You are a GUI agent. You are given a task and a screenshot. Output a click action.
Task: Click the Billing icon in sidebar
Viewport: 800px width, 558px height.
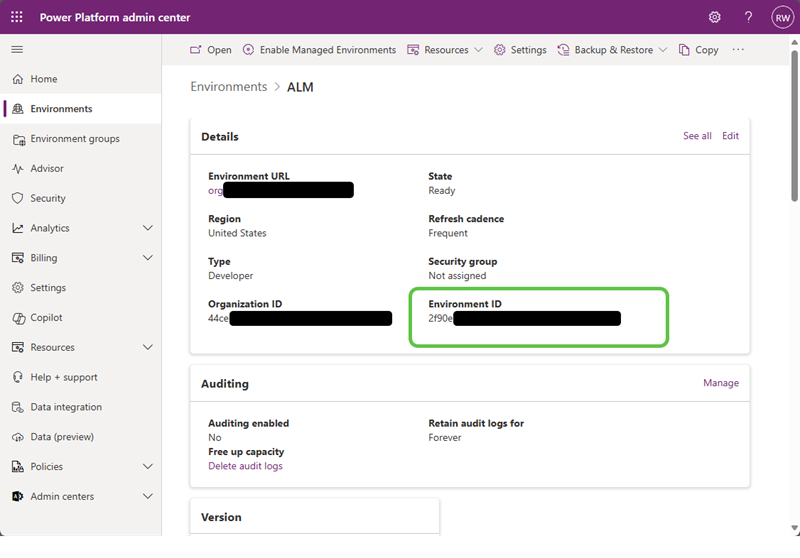point(18,258)
